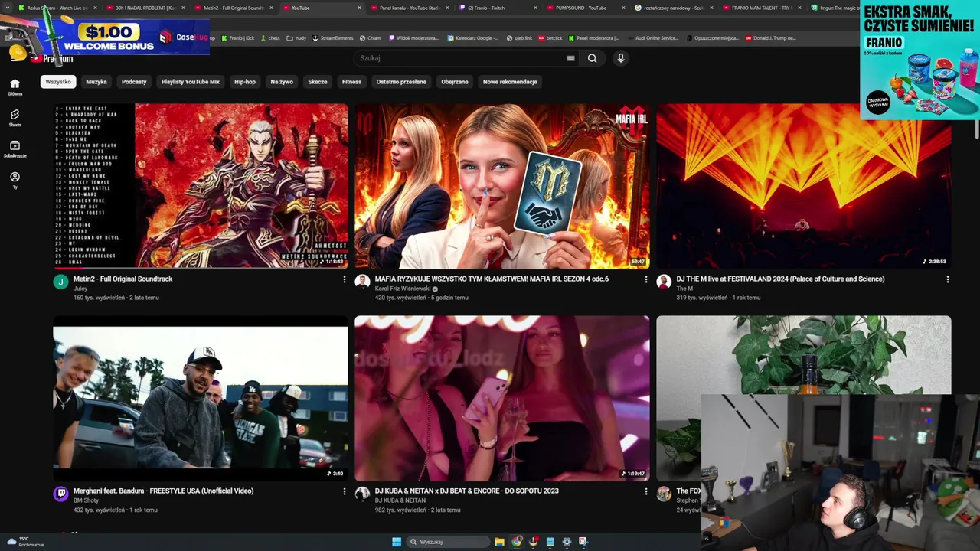Open Windows Start menu
Screen dimensions: 980x551
[397, 542]
